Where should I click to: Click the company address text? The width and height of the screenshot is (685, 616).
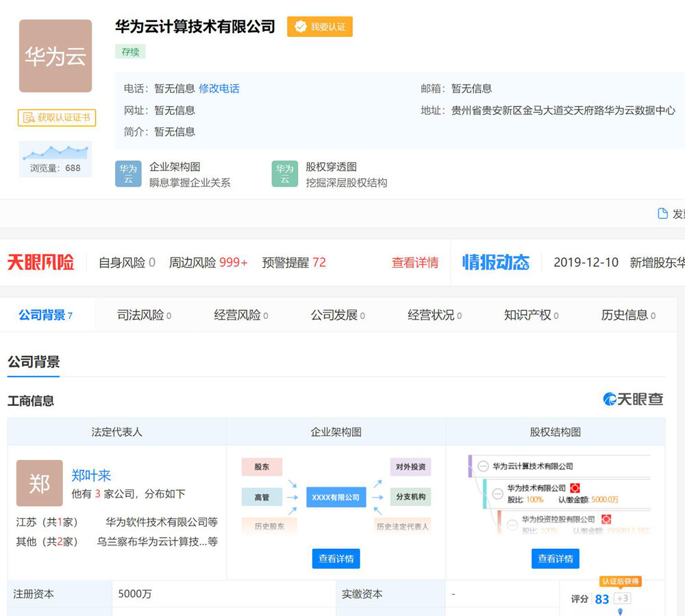pos(563,110)
